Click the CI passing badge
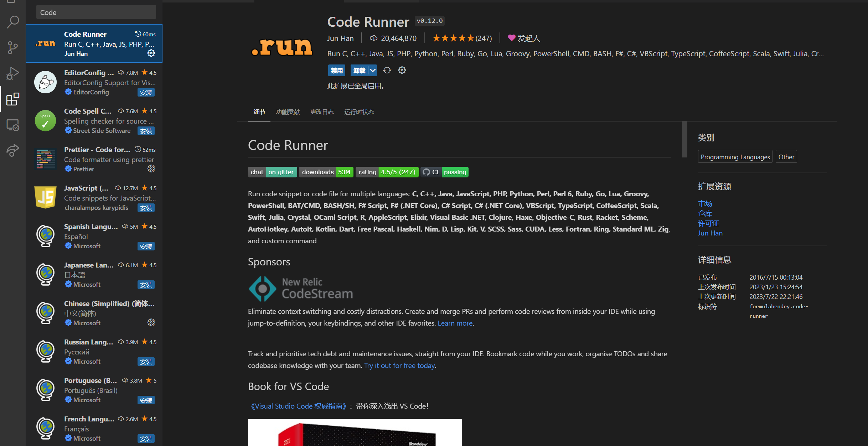The height and width of the screenshot is (446, 868). click(x=444, y=172)
